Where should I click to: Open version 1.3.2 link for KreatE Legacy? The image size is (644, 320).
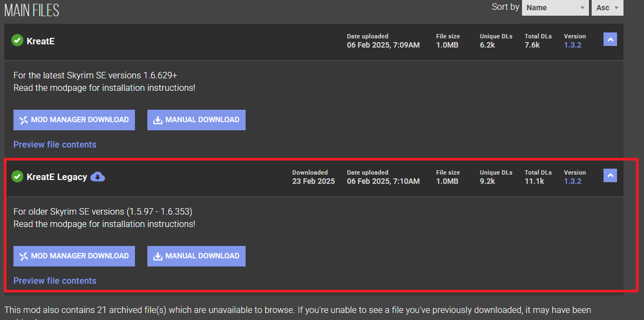(x=573, y=181)
